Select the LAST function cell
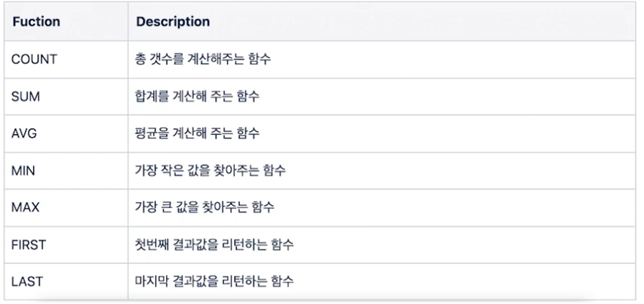 (66, 281)
